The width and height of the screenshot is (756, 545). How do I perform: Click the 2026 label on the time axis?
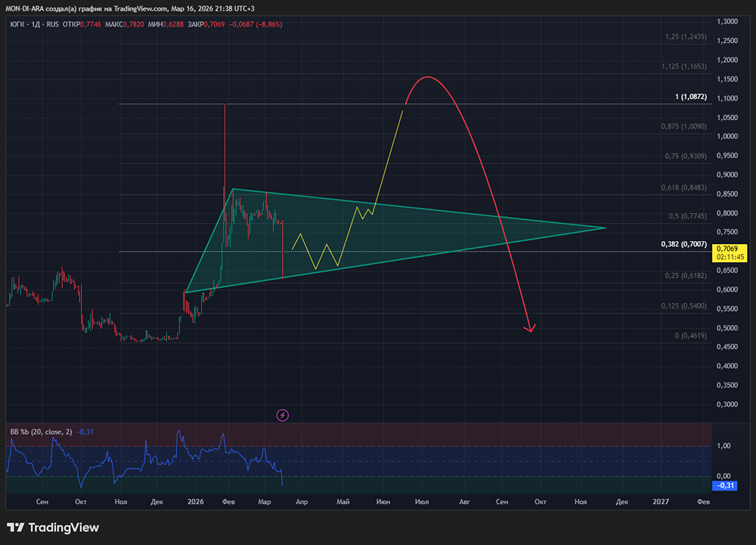(x=195, y=501)
